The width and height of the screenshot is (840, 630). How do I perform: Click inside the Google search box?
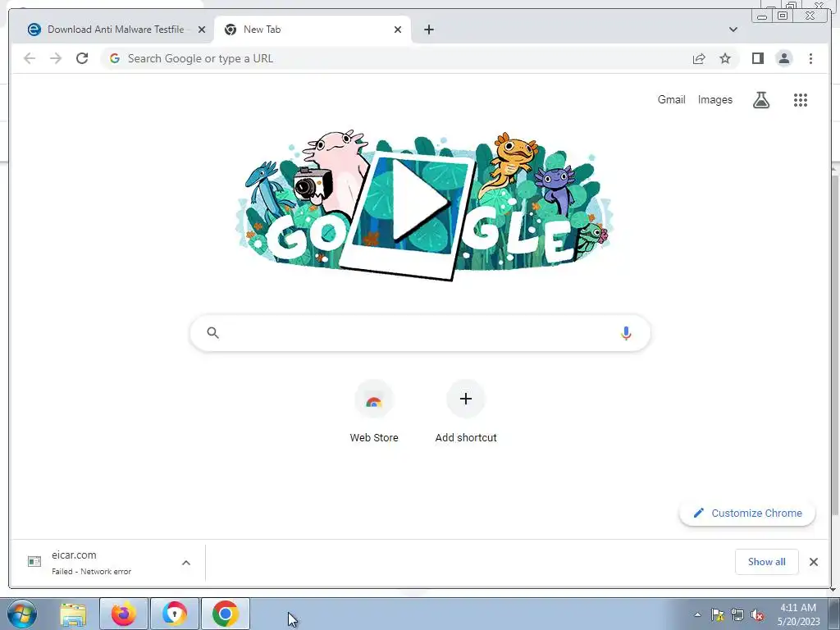420,333
